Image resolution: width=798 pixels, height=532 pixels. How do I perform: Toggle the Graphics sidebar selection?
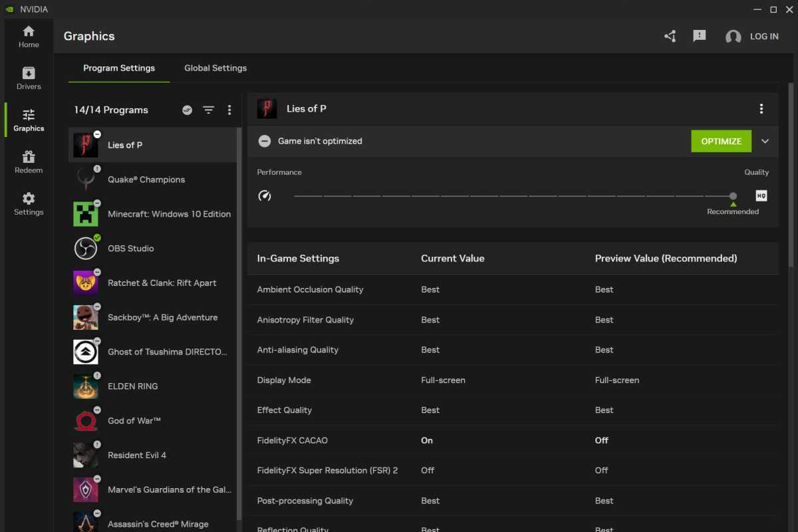point(28,120)
